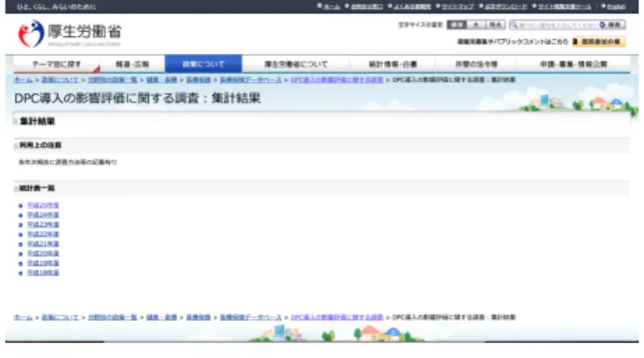Click DPC導入の影響評価に関する調査 in header breadcrumb
This screenshot has height=358, width=644.
(337, 80)
